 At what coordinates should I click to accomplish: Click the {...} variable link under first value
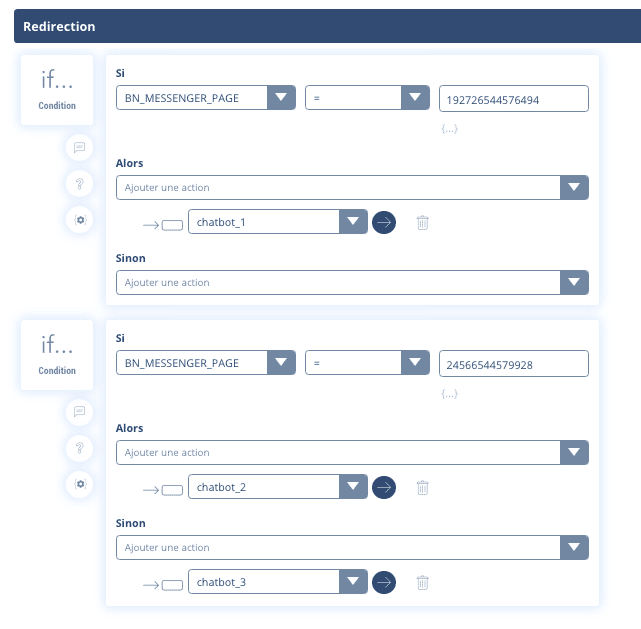click(x=449, y=128)
